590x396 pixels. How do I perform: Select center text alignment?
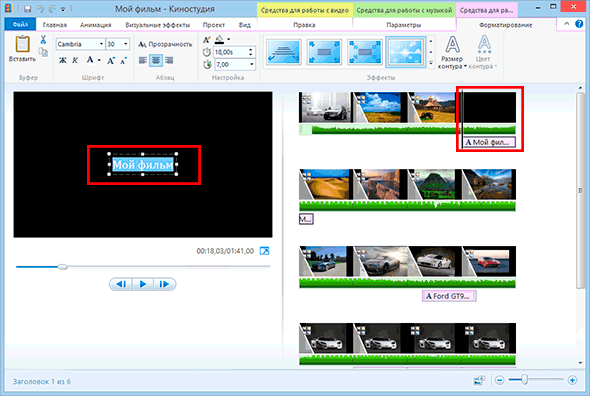[x=156, y=60]
